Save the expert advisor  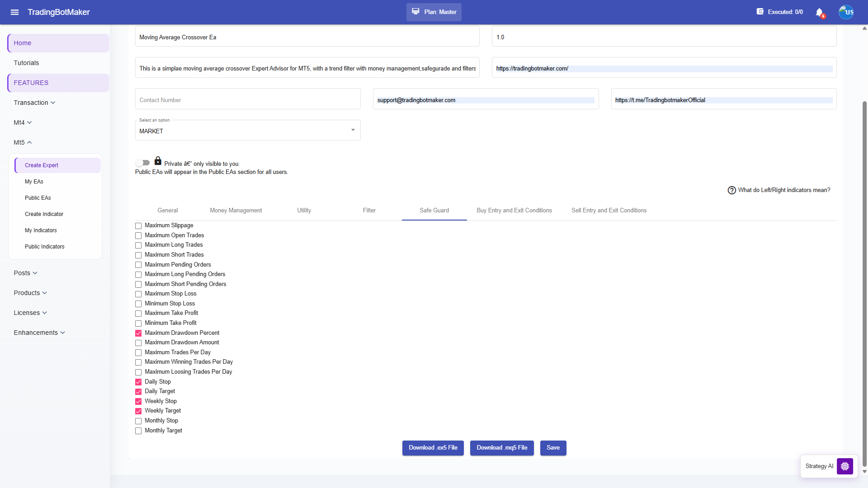553,448
